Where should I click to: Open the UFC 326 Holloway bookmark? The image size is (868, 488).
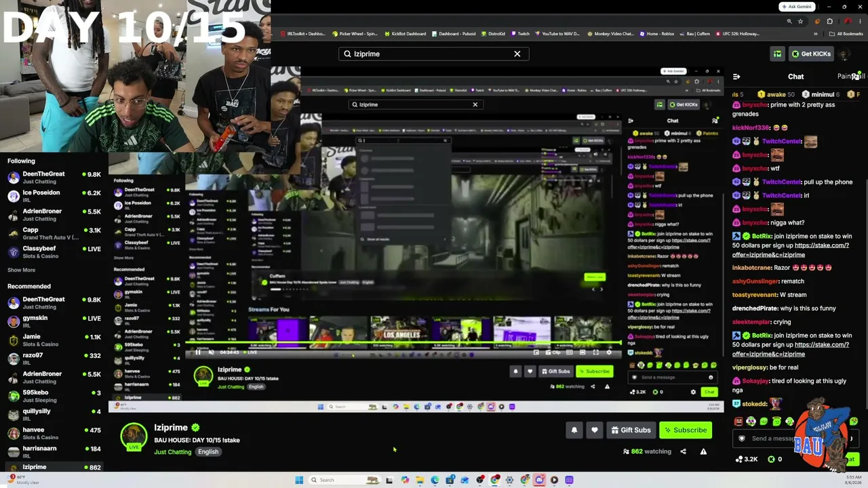coord(737,34)
